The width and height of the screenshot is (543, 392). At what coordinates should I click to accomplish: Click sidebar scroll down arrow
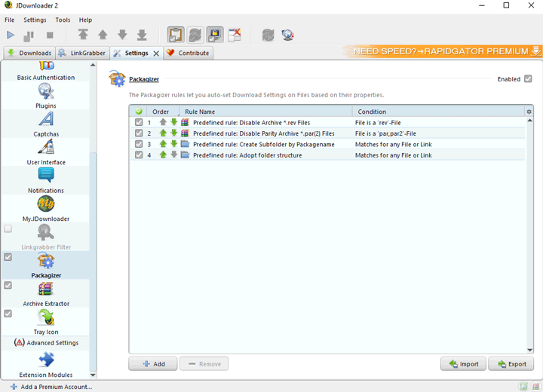pyautogui.click(x=93, y=375)
